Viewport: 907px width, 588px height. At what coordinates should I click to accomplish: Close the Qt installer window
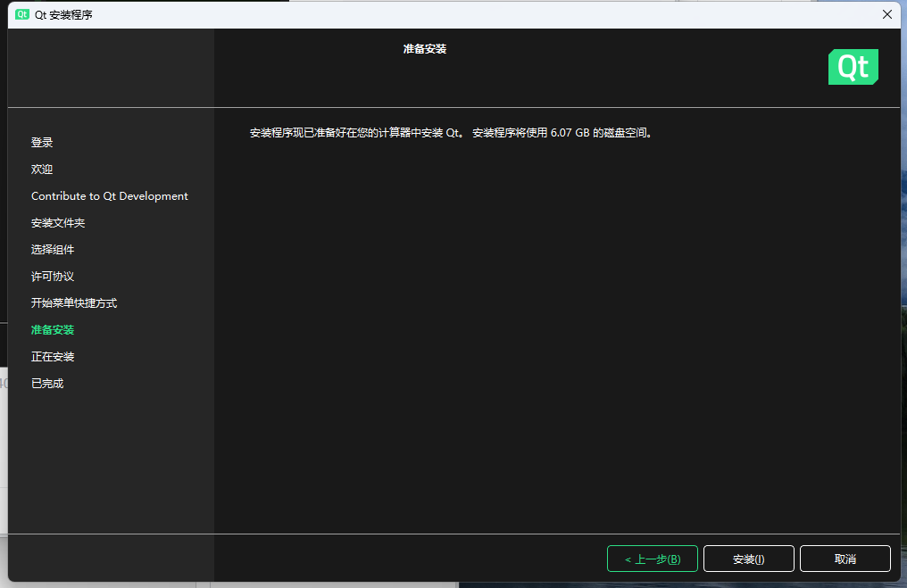coord(886,14)
